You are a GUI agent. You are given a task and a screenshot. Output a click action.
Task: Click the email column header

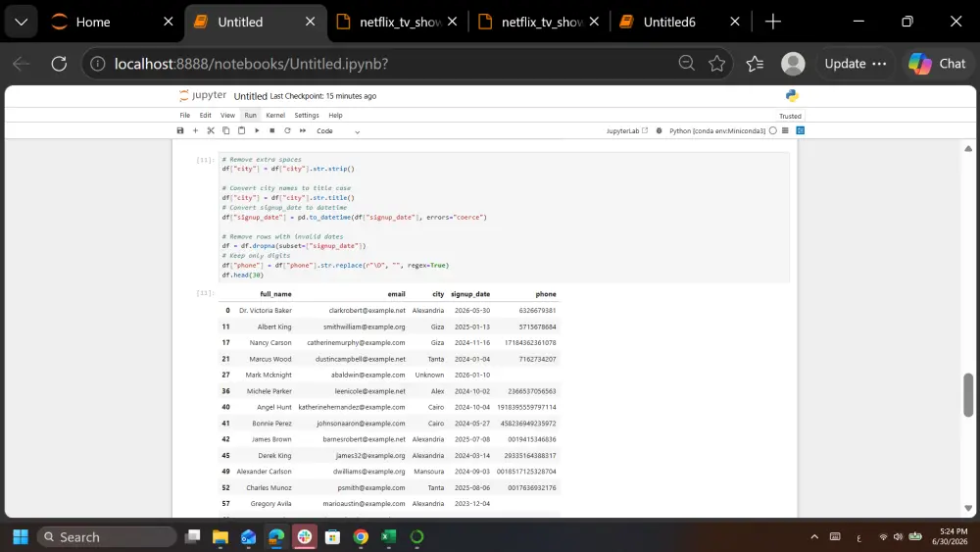point(396,294)
